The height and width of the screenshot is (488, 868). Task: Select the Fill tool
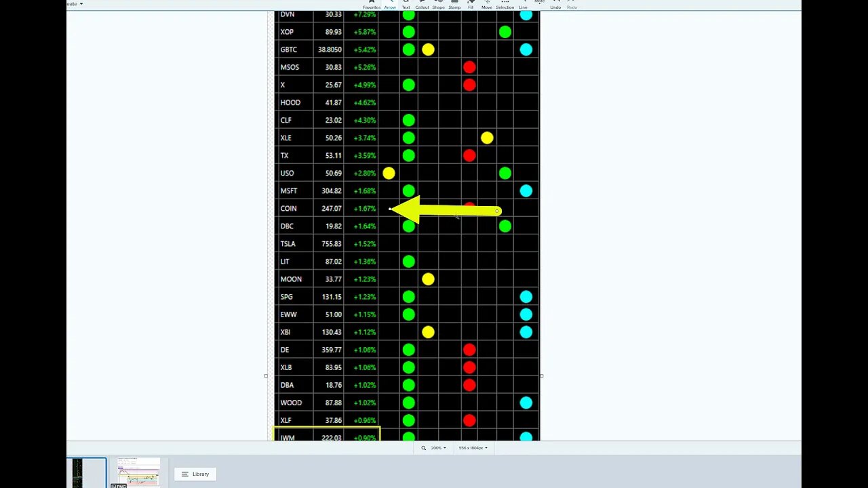tap(471, 4)
